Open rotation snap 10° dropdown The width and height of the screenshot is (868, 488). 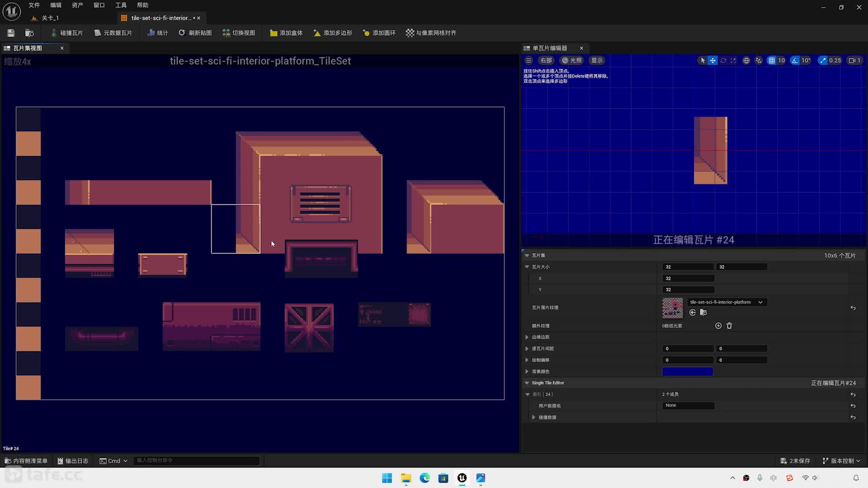point(806,61)
